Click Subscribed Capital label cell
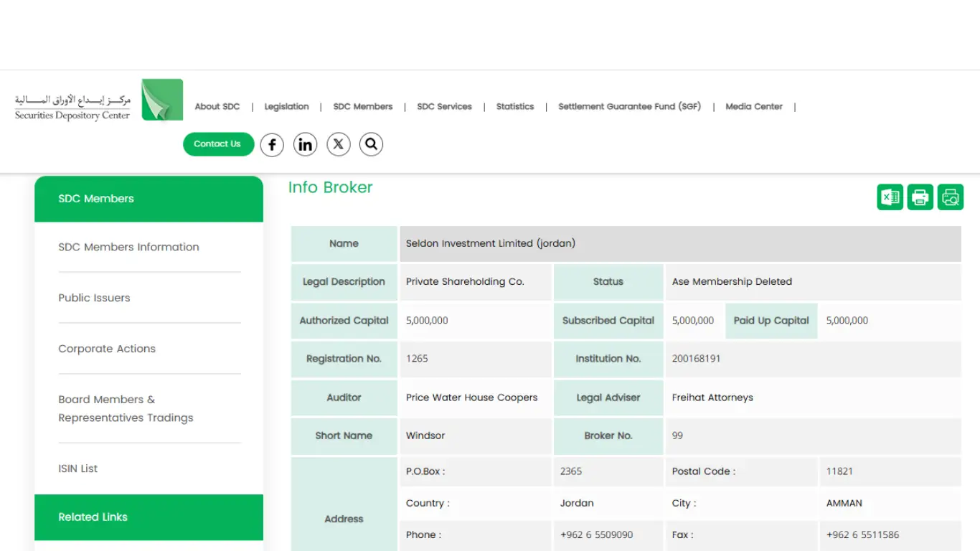The image size is (980, 551). (x=608, y=321)
